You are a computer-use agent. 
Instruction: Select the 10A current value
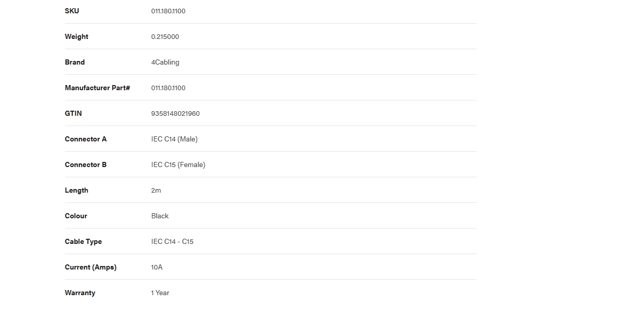click(157, 267)
